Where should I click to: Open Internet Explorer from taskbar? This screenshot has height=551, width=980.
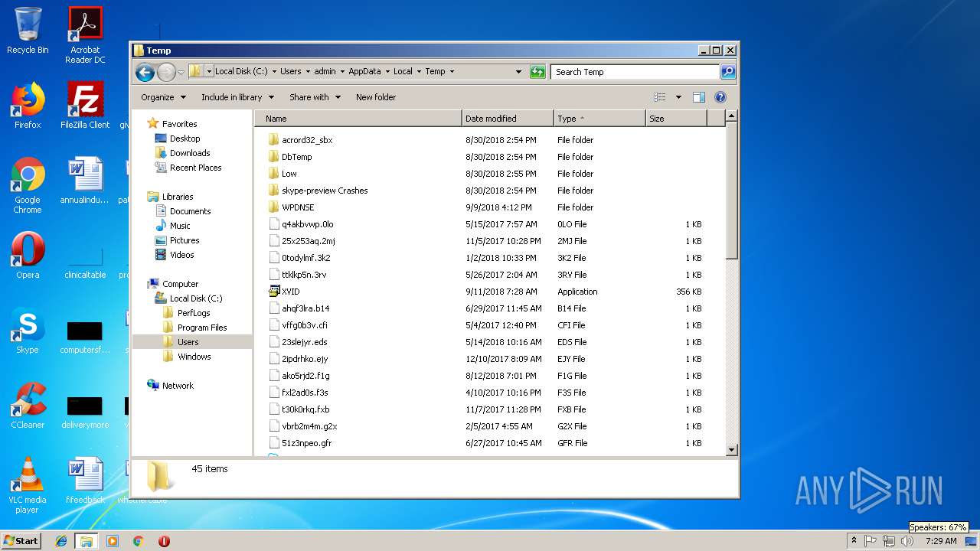tap(61, 541)
